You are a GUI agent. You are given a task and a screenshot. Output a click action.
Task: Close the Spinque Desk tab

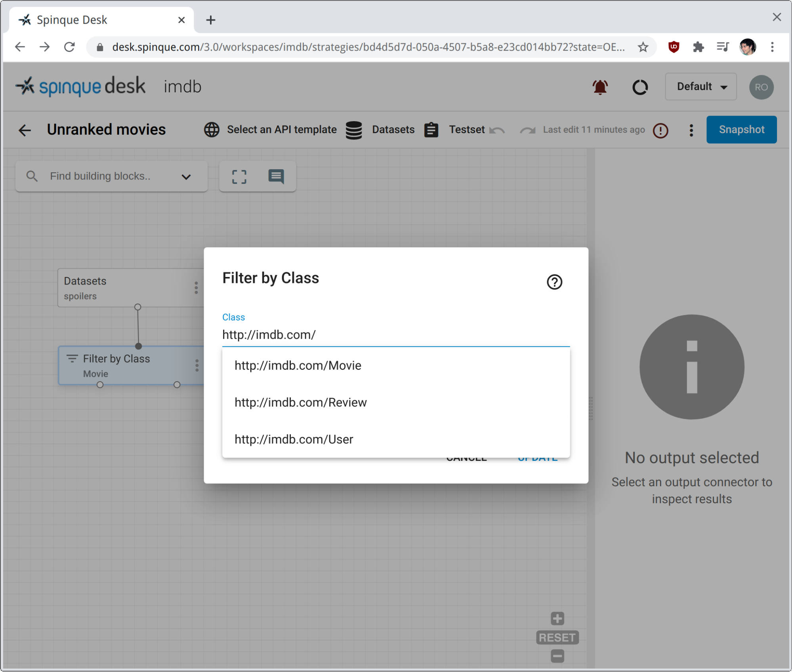[181, 20]
